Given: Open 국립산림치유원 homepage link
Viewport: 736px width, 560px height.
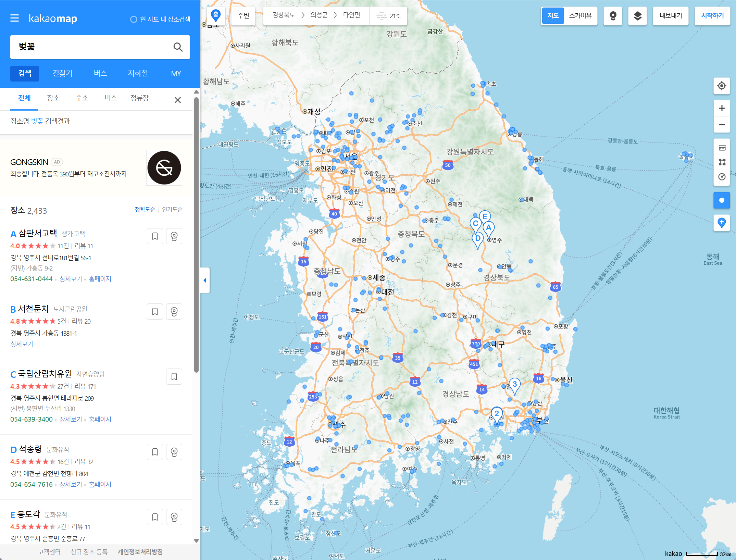Looking at the screenshot, I should pyautogui.click(x=100, y=419).
